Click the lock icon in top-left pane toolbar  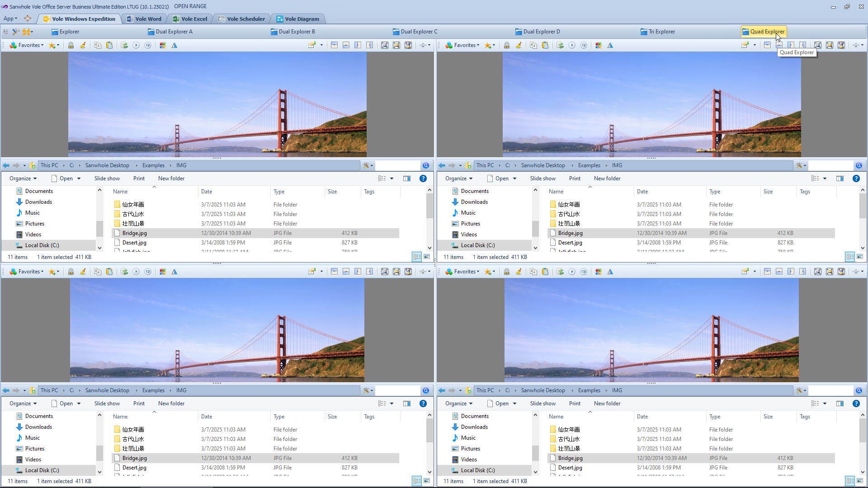(x=71, y=45)
